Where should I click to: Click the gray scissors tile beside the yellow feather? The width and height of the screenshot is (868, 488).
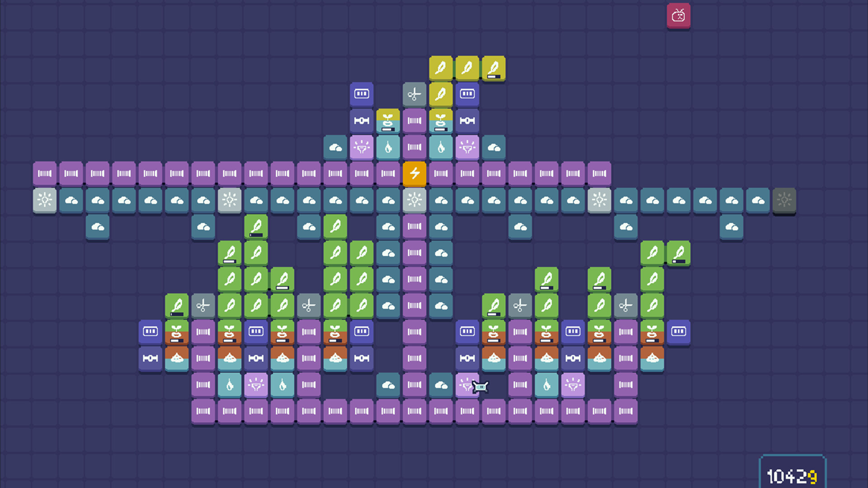[x=414, y=94]
